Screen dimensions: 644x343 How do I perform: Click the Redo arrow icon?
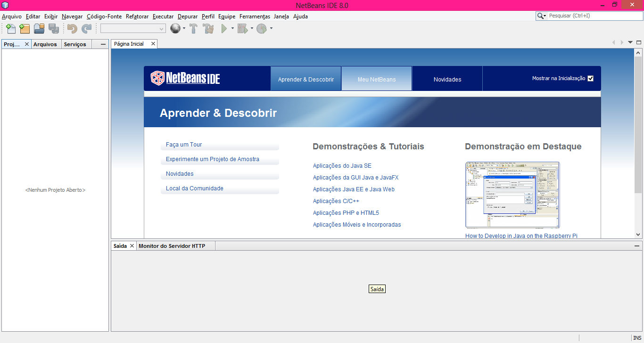pos(86,29)
